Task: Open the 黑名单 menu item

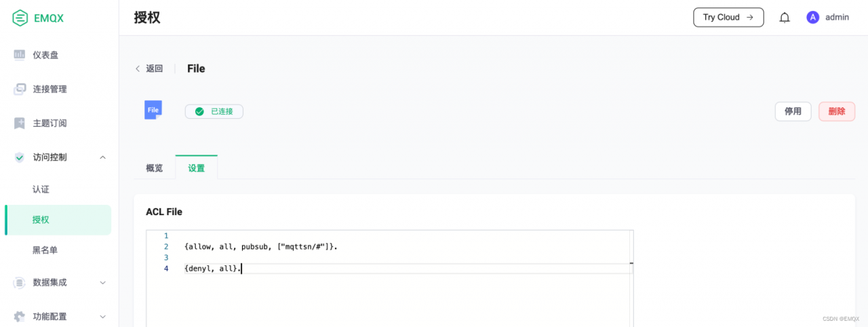Action: [45, 250]
